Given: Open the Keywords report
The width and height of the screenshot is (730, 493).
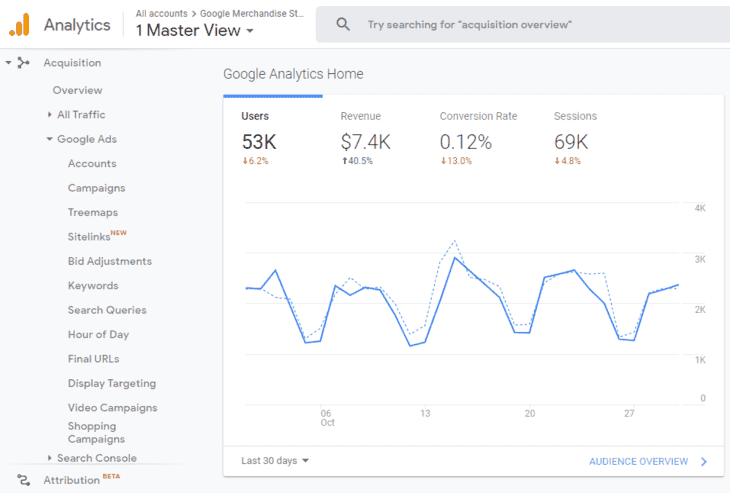Looking at the screenshot, I should [93, 285].
